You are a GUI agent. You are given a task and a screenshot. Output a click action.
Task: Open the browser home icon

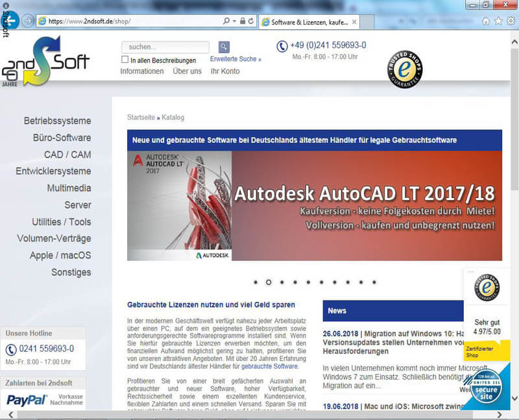[x=485, y=21]
